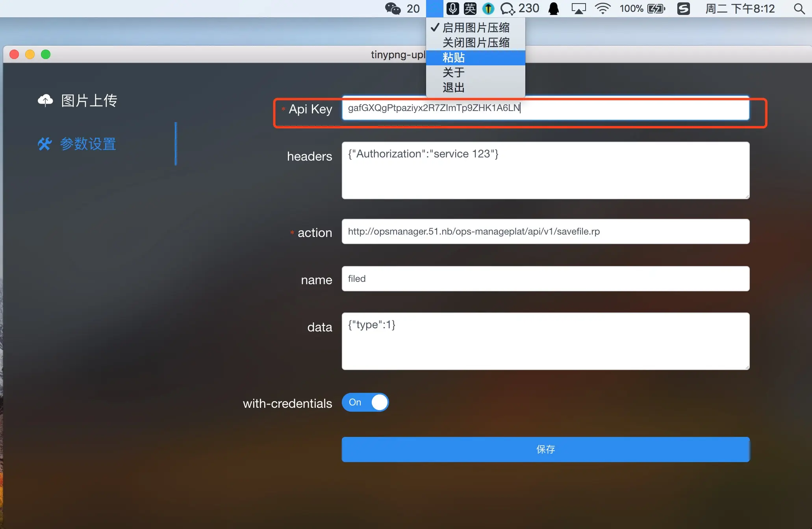Screen dimensions: 812x529
Task: Open WeChat icon in menu bar
Action: coord(393,8)
